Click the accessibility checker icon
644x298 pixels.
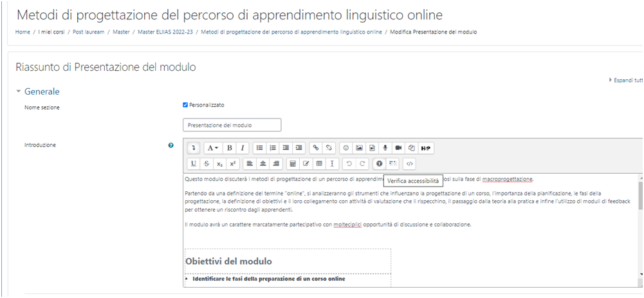380,163
